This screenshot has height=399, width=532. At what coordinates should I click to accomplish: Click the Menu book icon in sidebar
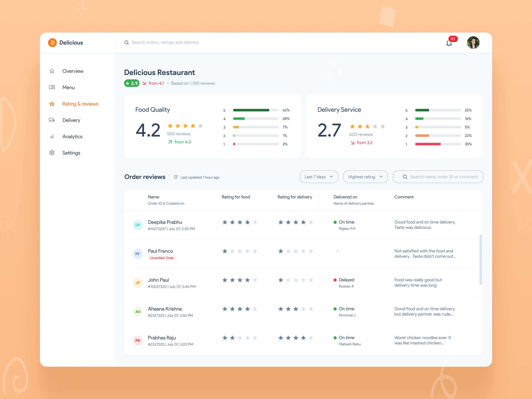52,87
